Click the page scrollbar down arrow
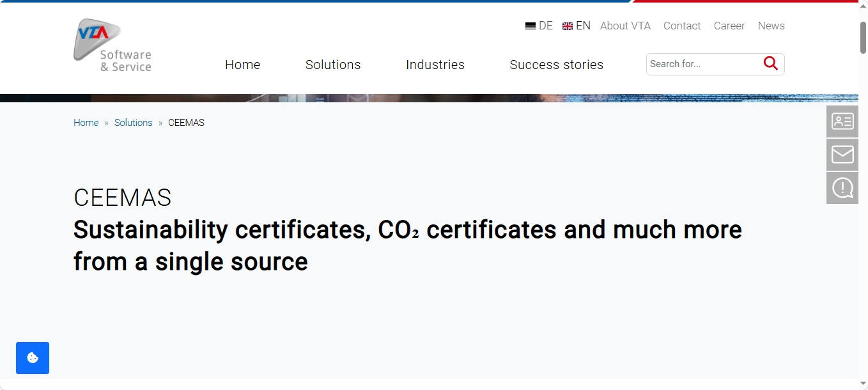 863,384
